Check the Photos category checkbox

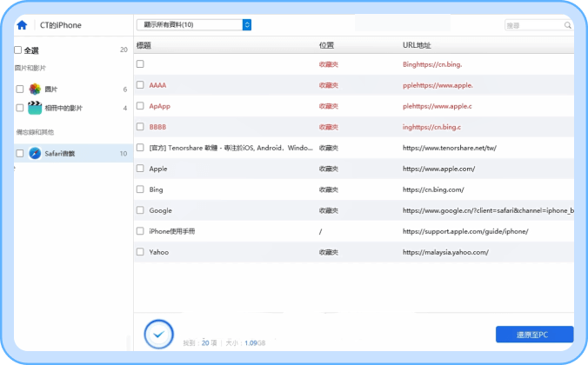(x=20, y=89)
